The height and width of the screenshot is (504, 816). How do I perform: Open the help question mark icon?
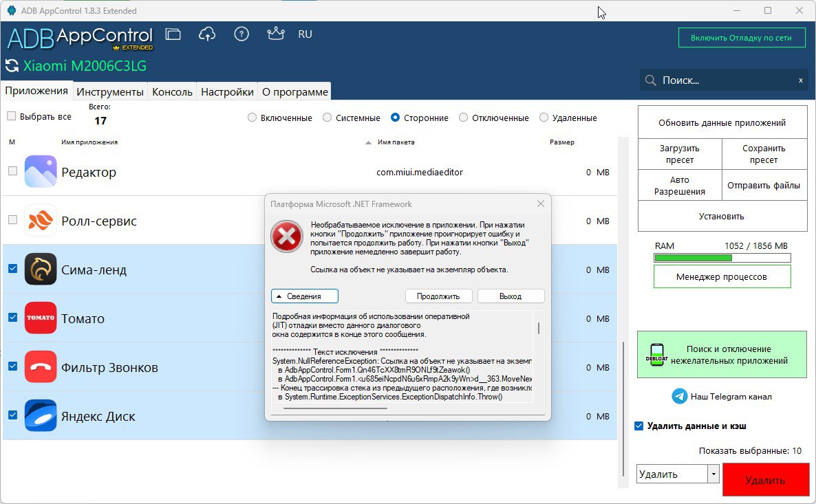pyautogui.click(x=241, y=34)
